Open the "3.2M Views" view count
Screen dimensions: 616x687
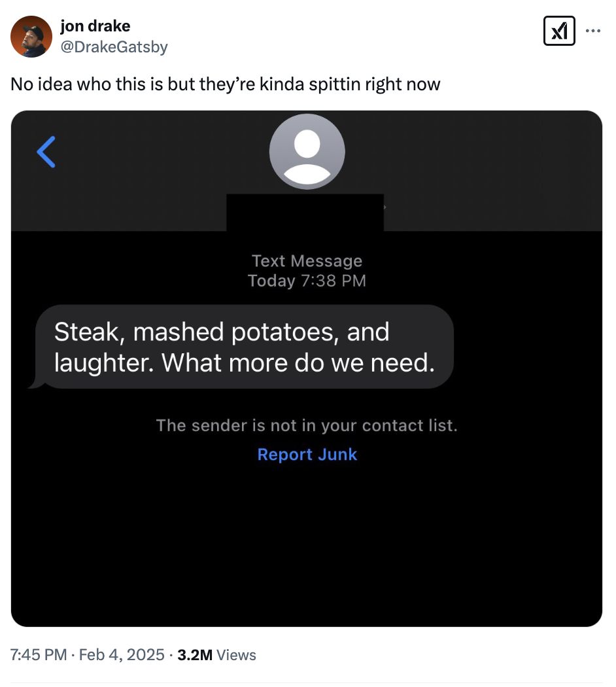(x=216, y=655)
